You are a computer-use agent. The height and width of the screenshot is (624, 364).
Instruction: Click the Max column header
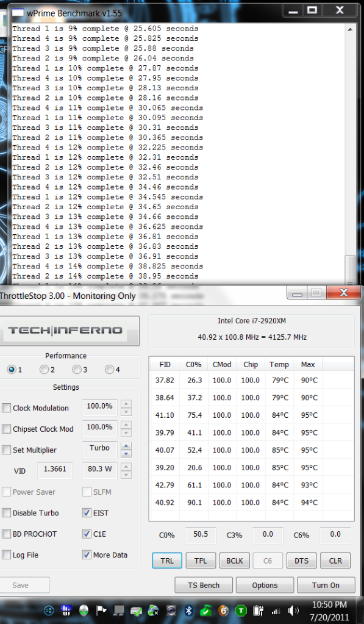tap(309, 364)
